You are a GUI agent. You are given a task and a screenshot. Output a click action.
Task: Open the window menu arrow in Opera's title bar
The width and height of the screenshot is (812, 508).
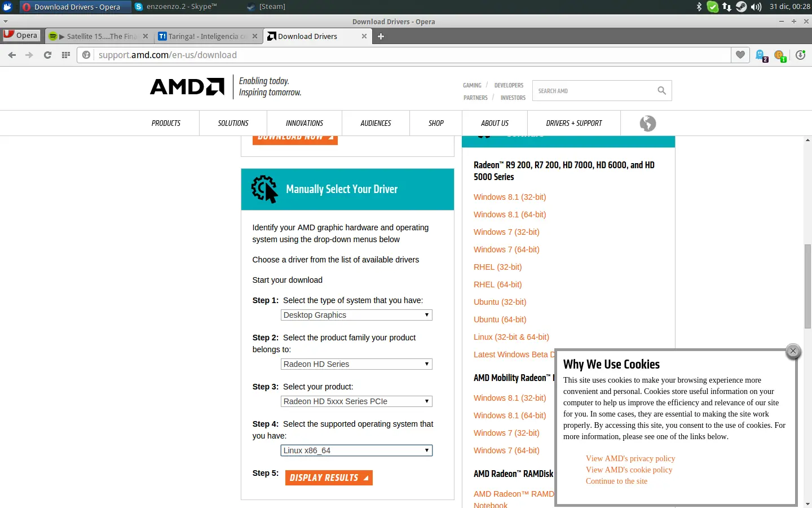click(x=6, y=21)
